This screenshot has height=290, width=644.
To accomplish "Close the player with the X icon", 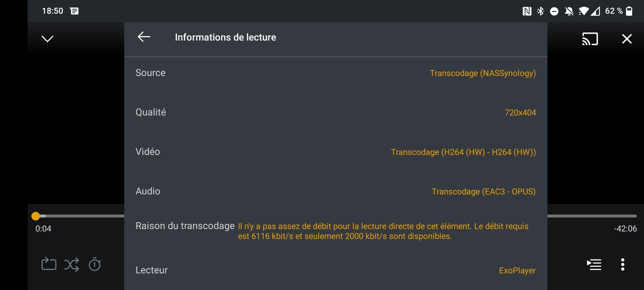I will (627, 39).
